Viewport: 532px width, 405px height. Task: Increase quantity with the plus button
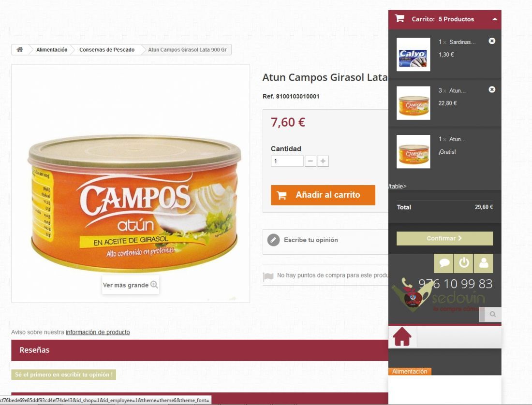click(323, 161)
